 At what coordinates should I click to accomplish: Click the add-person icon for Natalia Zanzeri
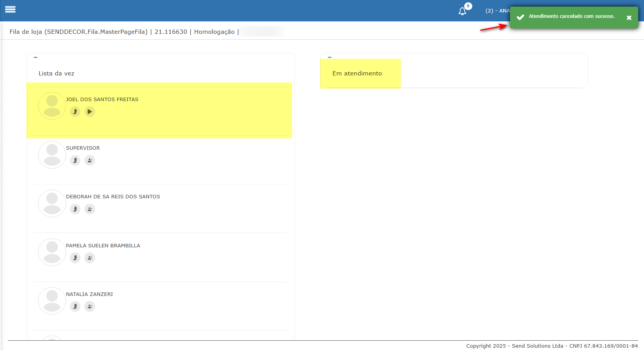pyautogui.click(x=90, y=306)
